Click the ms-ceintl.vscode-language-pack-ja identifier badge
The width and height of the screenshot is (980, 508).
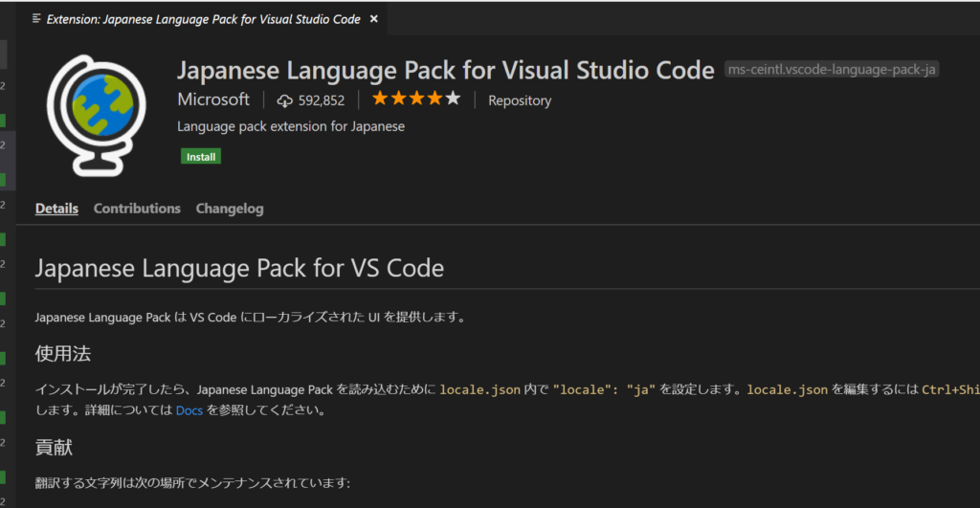[832, 69]
